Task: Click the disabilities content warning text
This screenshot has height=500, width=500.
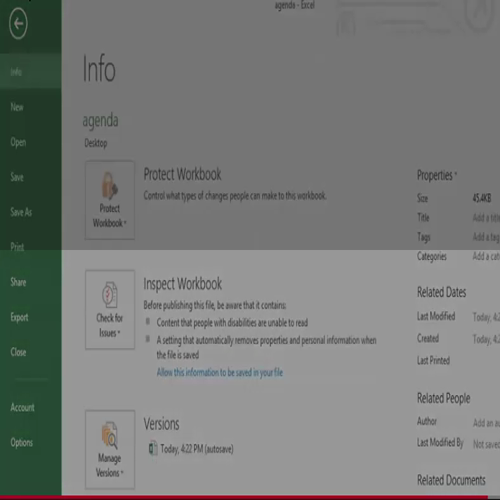Action: (232, 323)
